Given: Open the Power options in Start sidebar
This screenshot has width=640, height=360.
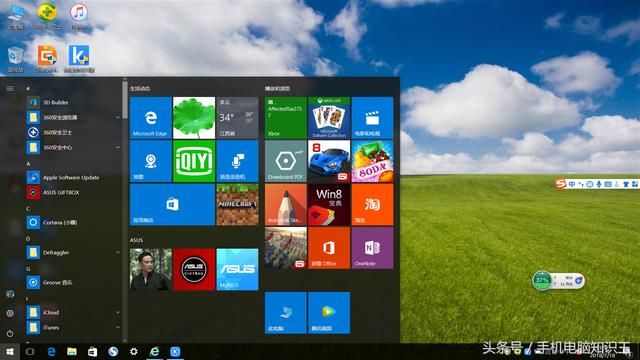Looking at the screenshot, I should (x=10, y=333).
